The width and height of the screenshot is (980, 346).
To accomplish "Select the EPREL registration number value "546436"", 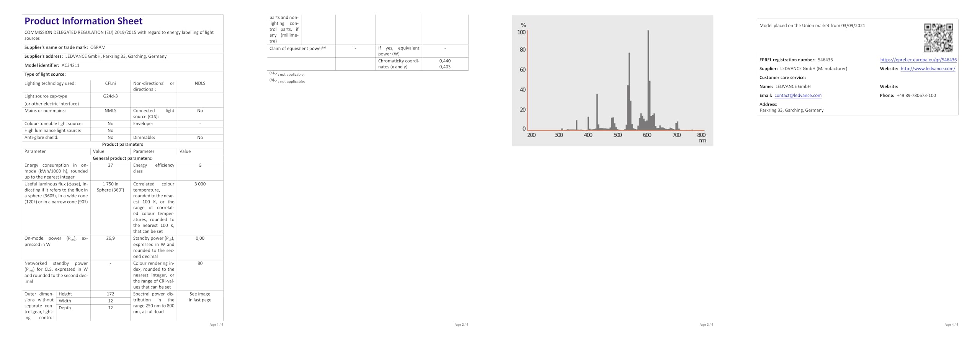I will (825, 60).
